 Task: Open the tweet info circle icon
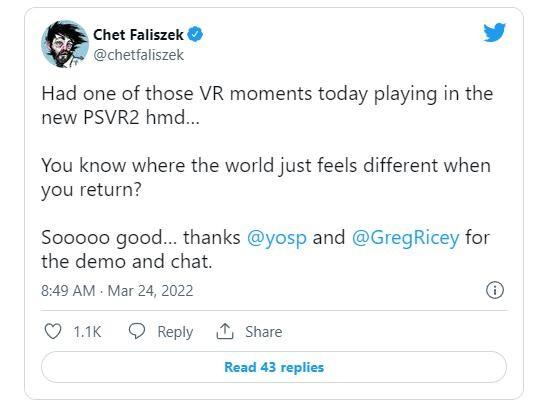[x=495, y=290]
